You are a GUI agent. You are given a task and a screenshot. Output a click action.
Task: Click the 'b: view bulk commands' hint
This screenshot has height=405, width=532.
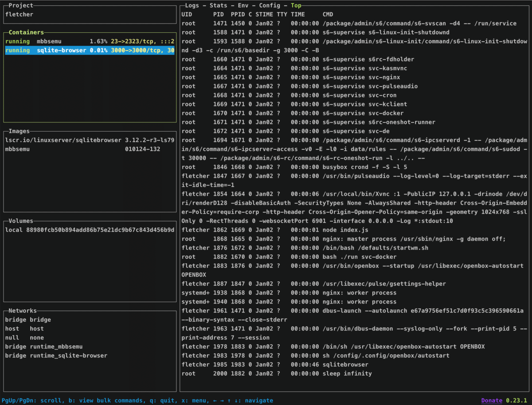click(x=106, y=400)
